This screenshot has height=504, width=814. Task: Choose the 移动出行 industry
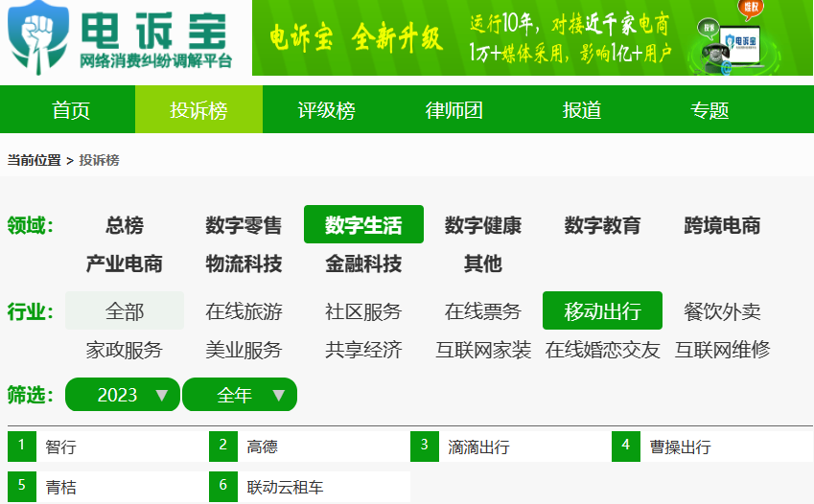(x=602, y=310)
